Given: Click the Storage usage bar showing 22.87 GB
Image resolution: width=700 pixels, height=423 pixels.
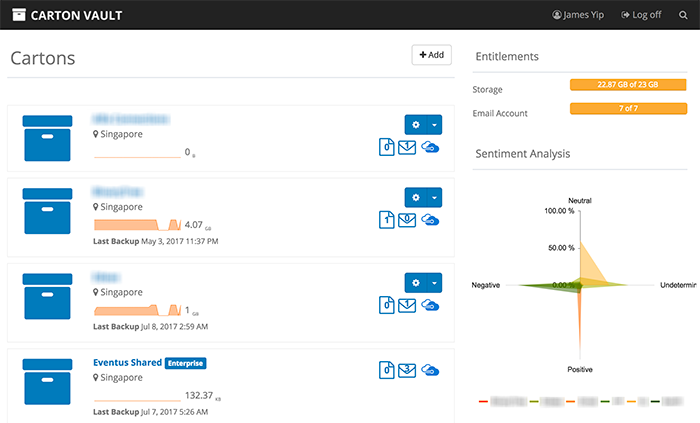Looking at the screenshot, I should (x=627, y=85).
